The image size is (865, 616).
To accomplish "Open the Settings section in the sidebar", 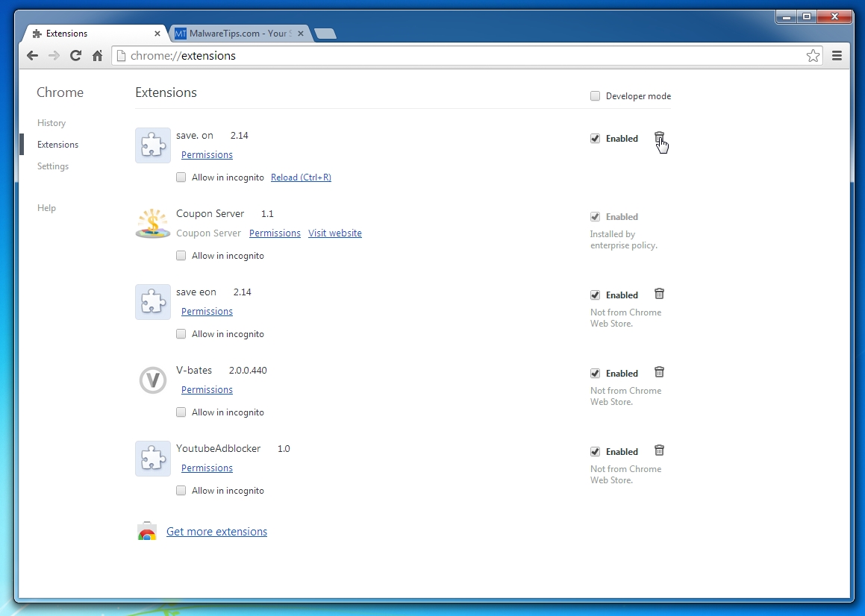I will click(52, 166).
